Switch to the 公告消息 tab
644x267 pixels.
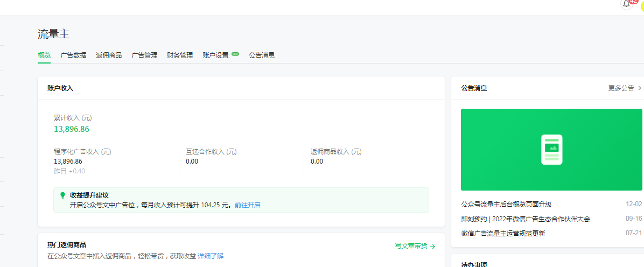262,55
